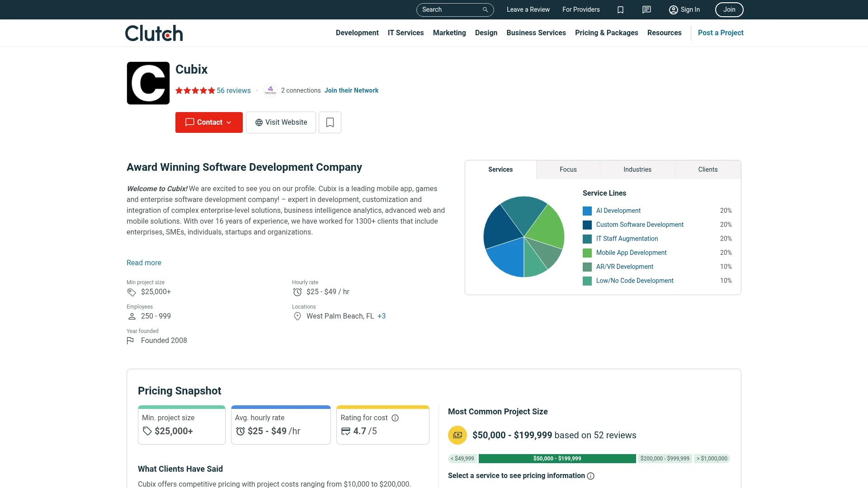This screenshot has height=488, width=868.
Task: Open the IT Services menu
Action: point(406,33)
